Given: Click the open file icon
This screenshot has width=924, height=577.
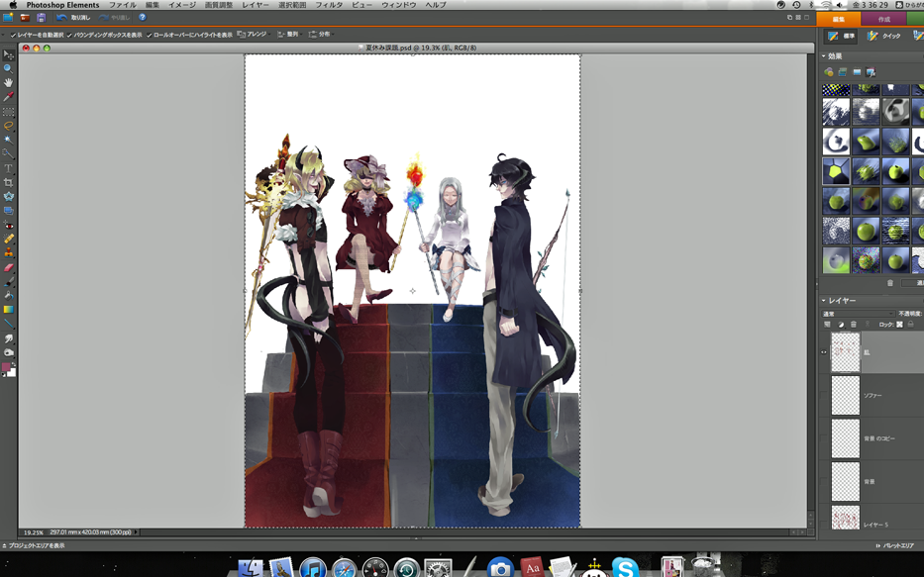Looking at the screenshot, I should pyautogui.click(x=25, y=18).
